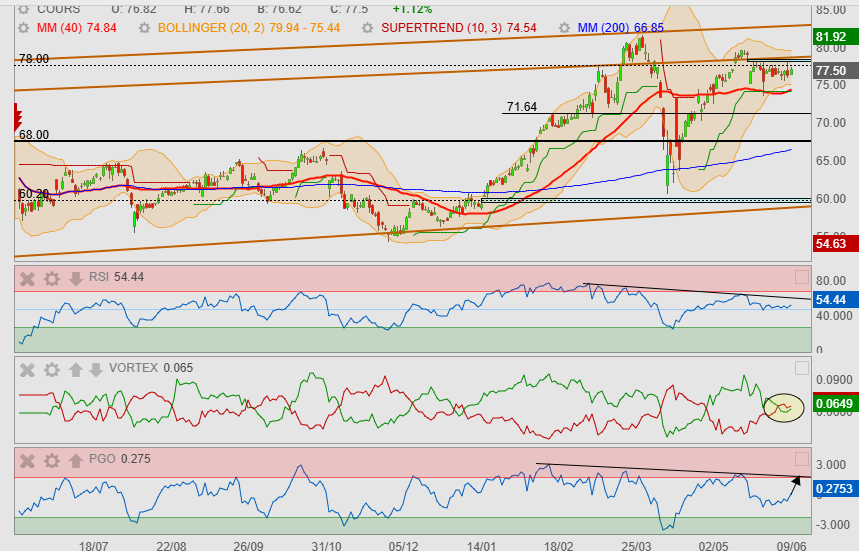Click the red arrow marker at chart left edge
Viewport: 859px width, 551px height.
point(18,117)
